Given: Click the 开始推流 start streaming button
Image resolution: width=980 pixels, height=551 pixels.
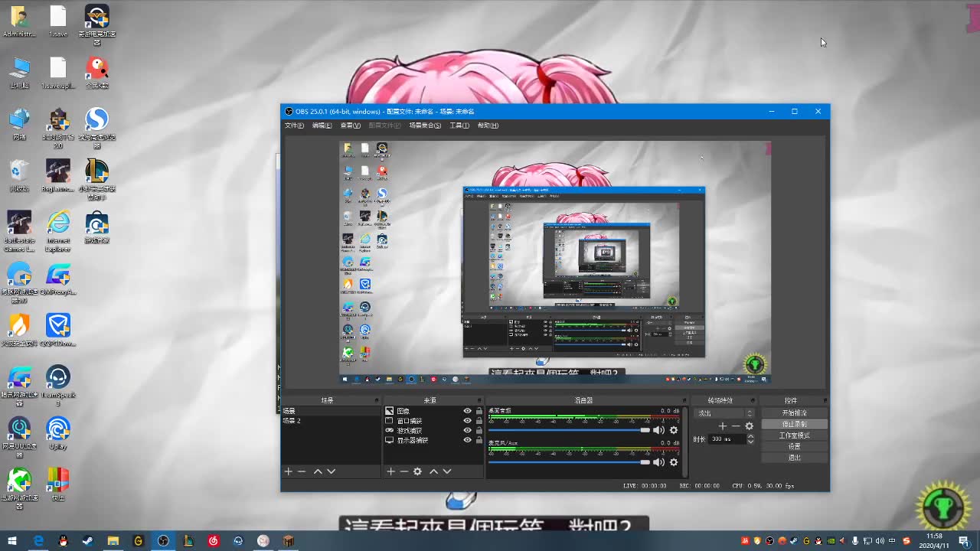Looking at the screenshot, I should [x=794, y=413].
